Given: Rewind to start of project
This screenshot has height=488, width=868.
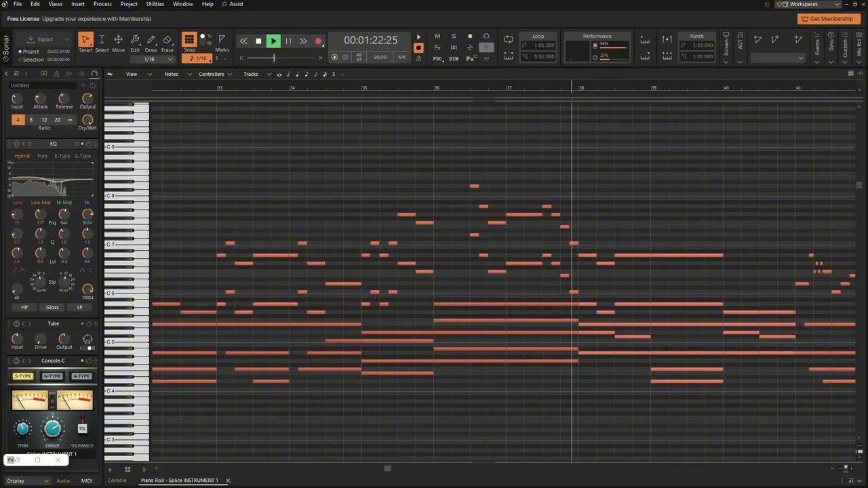Looking at the screenshot, I should (x=243, y=41).
